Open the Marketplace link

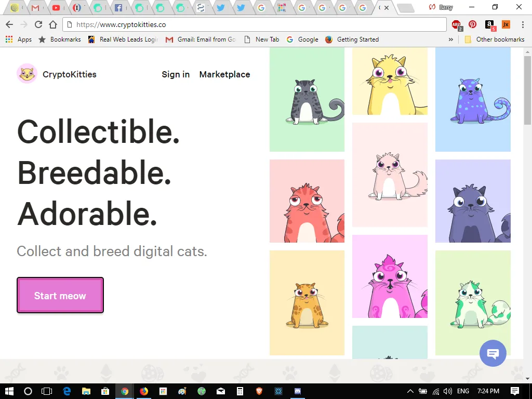[x=224, y=74]
